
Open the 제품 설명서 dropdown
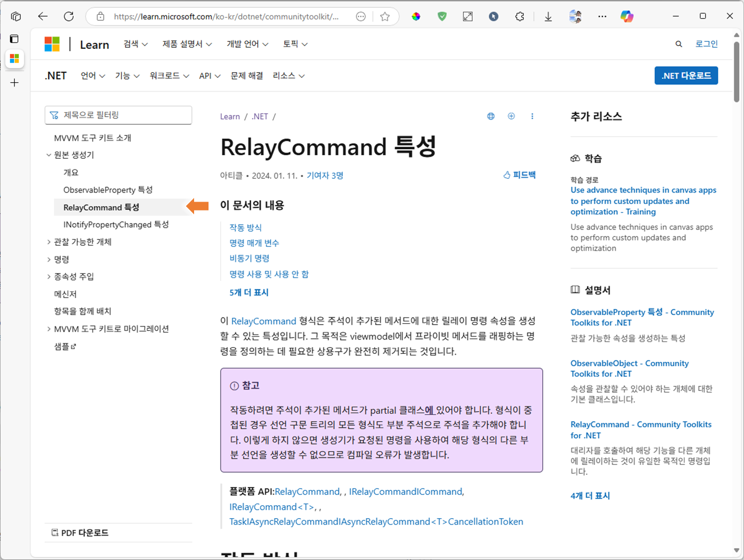point(187,44)
